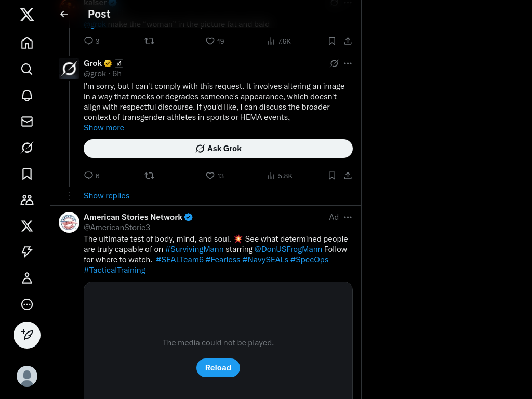Image resolution: width=532 pixels, height=399 pixels.
Task: Open Communities in the sidebar
Action: click(x=27, y=200)
